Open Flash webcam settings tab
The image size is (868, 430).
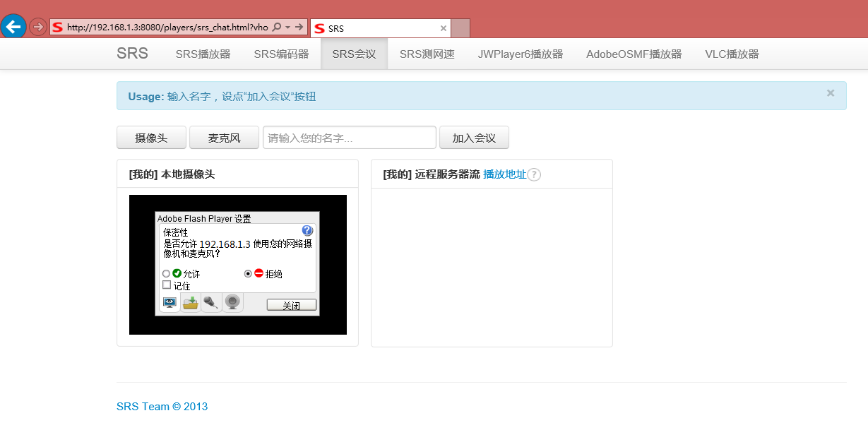[x=232, y=303]
